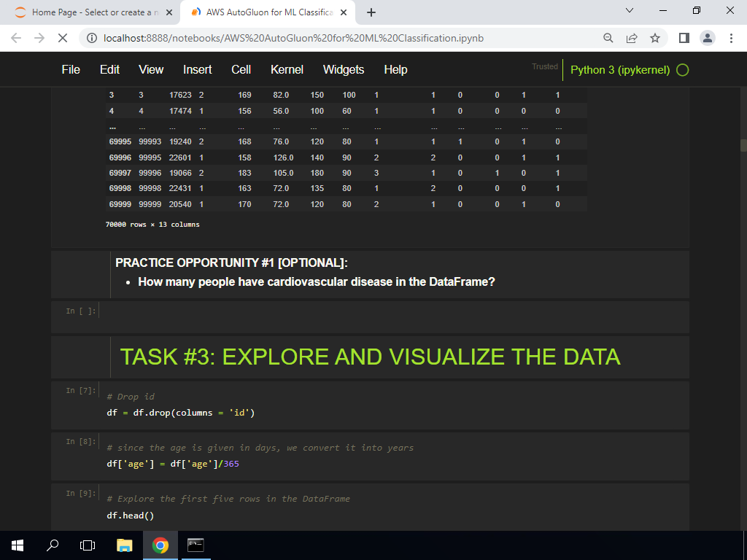747x560 pixels.
Task: Open the File menu
Action: point(71,69)
